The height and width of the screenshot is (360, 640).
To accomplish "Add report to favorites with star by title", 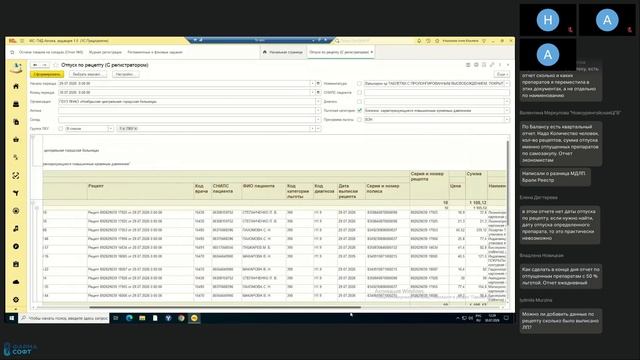I will click(56, 65).
